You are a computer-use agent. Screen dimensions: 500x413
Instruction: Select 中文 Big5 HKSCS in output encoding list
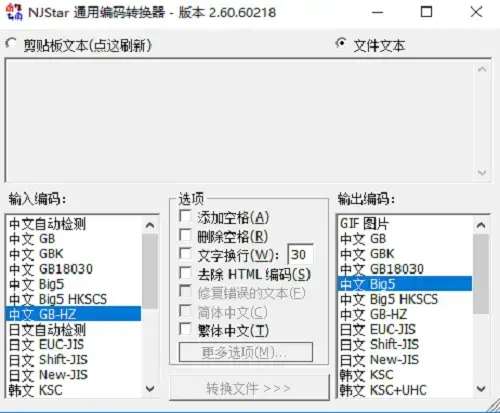[x=405, y=299]
